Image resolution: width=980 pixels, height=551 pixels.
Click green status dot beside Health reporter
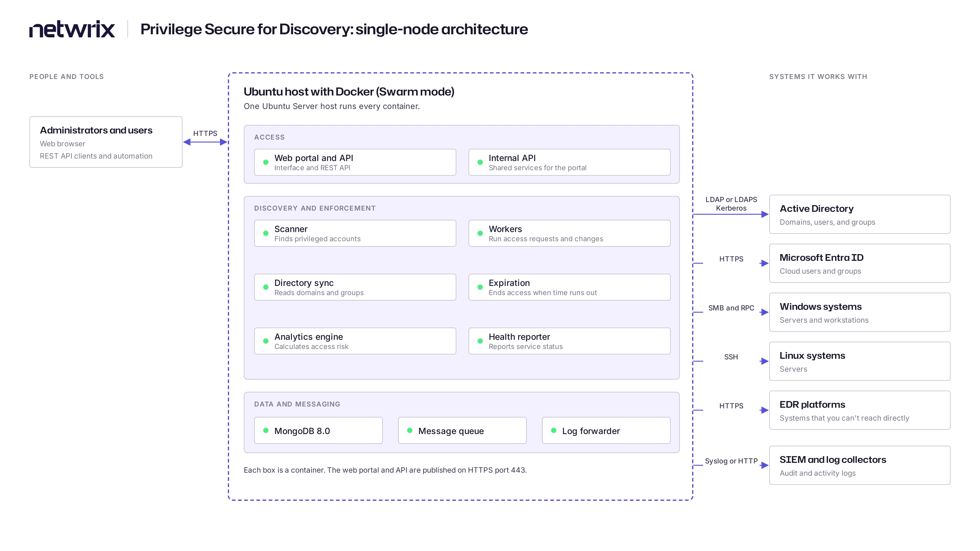480,341
